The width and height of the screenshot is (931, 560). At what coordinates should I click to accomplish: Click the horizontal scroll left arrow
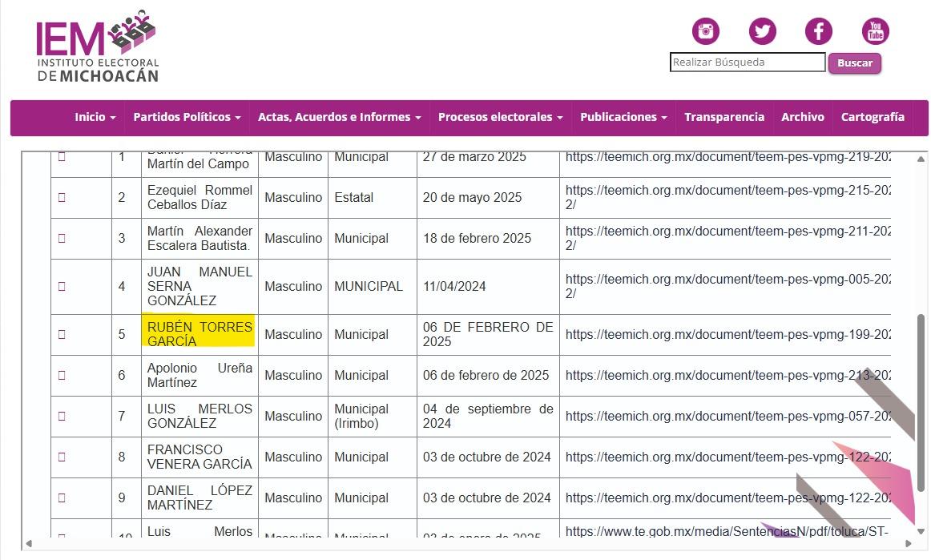coord(29,544)
